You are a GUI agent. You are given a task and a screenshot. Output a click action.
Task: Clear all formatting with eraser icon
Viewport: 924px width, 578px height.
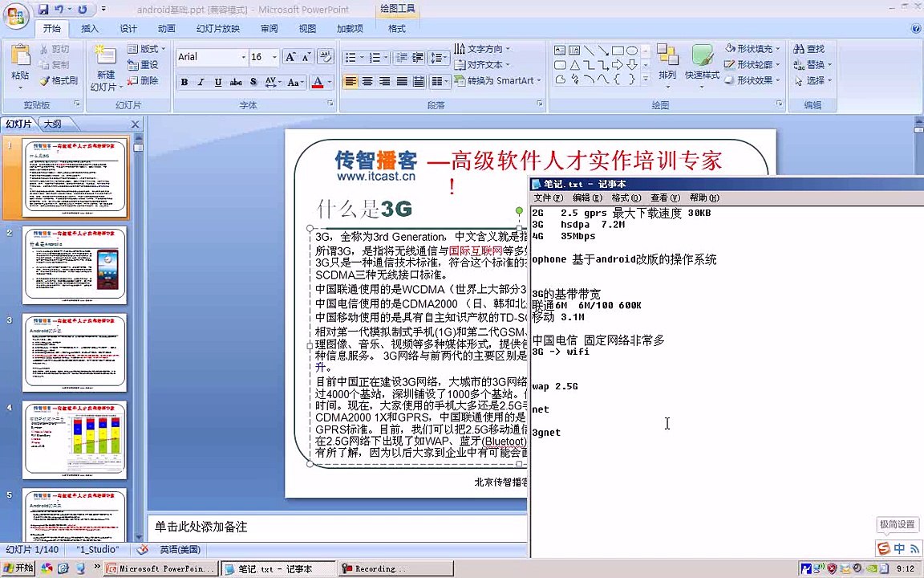point(325,57)
